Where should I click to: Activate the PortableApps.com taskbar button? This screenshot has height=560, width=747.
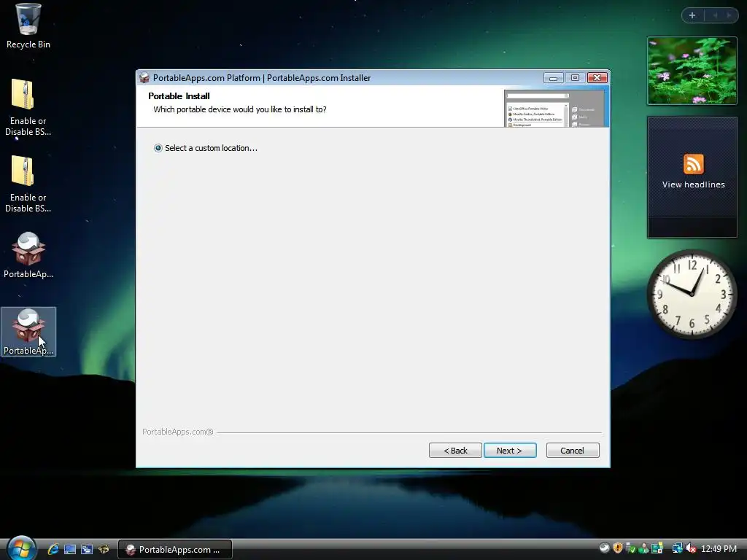[175, 550]
